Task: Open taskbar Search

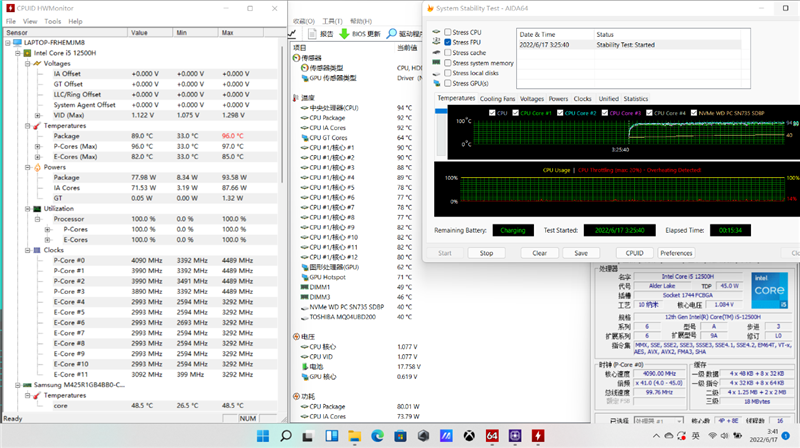Action: coord(286,436)
